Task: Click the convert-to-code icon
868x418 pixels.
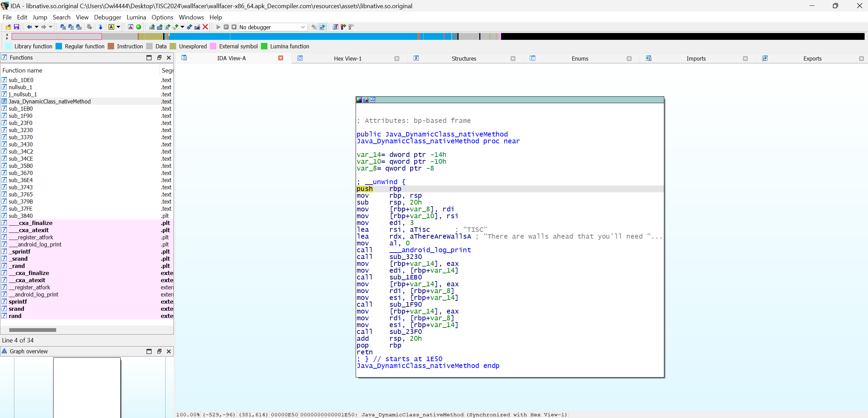Action: pyautogui.click(x=152, y=27)
